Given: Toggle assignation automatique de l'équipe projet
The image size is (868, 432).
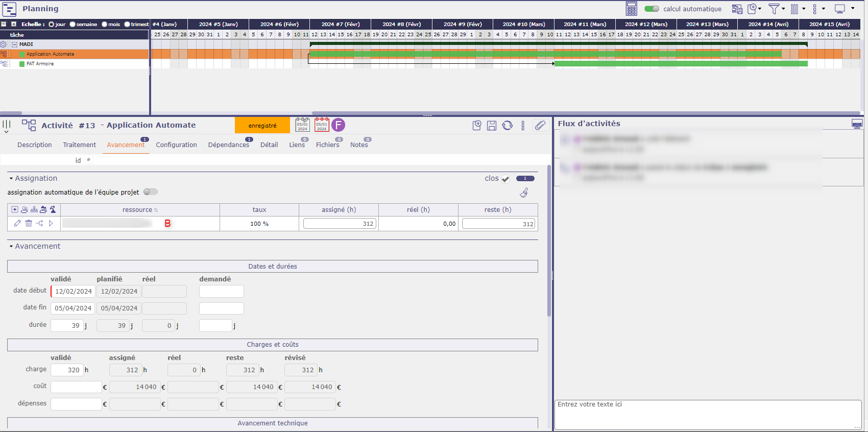Looking at the screenshot, I should click(150, 192).
